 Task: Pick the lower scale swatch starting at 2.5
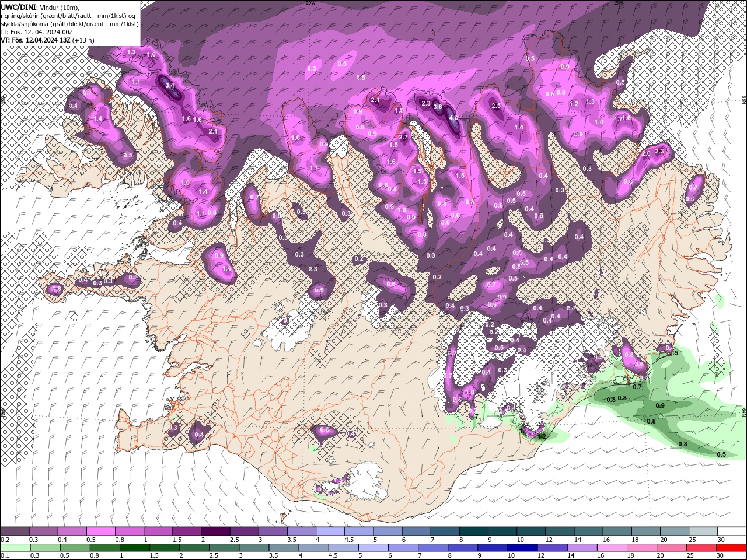click(x=224, y=548)
